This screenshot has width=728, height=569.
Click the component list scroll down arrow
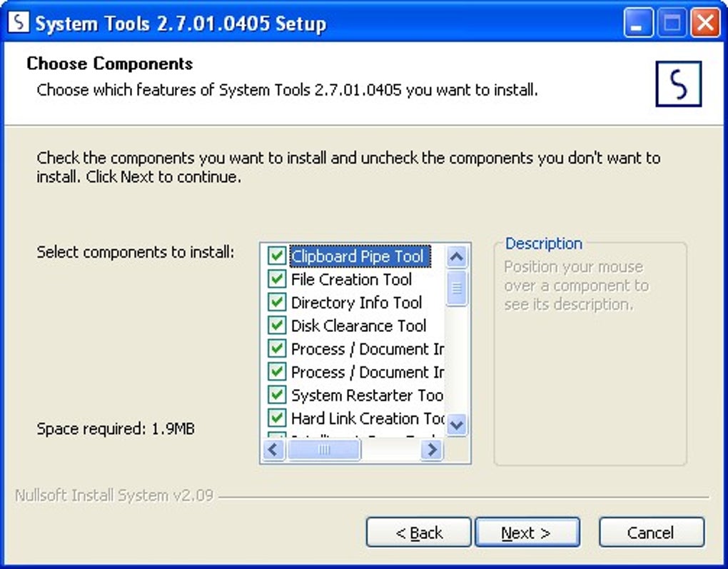point(457,424)
